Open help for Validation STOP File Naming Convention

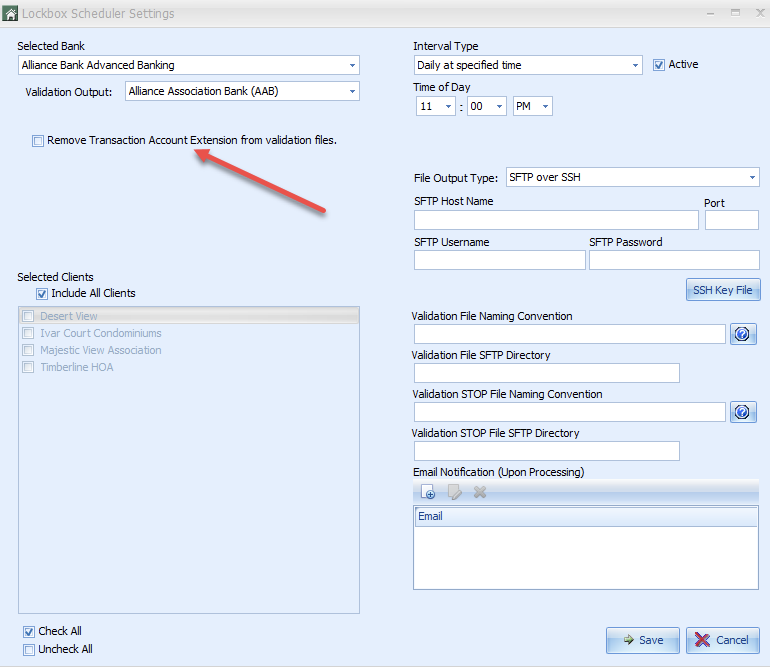pos(743,412)
